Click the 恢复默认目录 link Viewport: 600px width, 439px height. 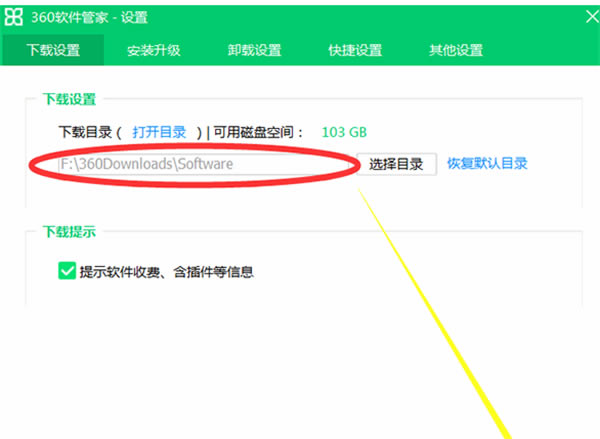coord(487,163)
